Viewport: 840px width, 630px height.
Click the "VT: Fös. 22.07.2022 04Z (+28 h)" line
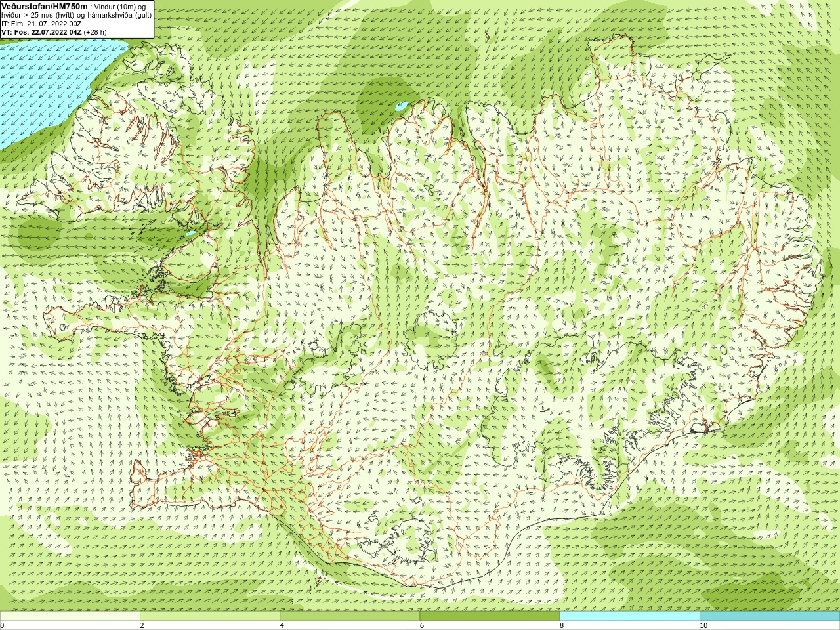point(54,31)
